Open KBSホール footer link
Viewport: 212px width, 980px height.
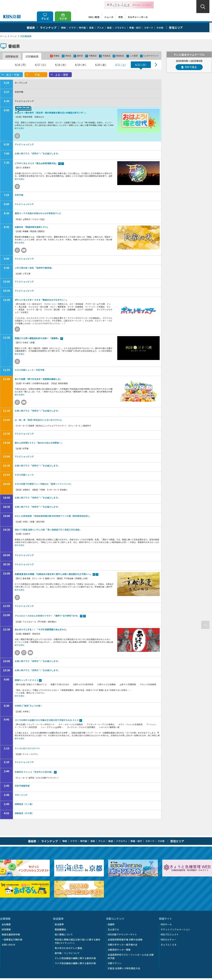point(166,924)
